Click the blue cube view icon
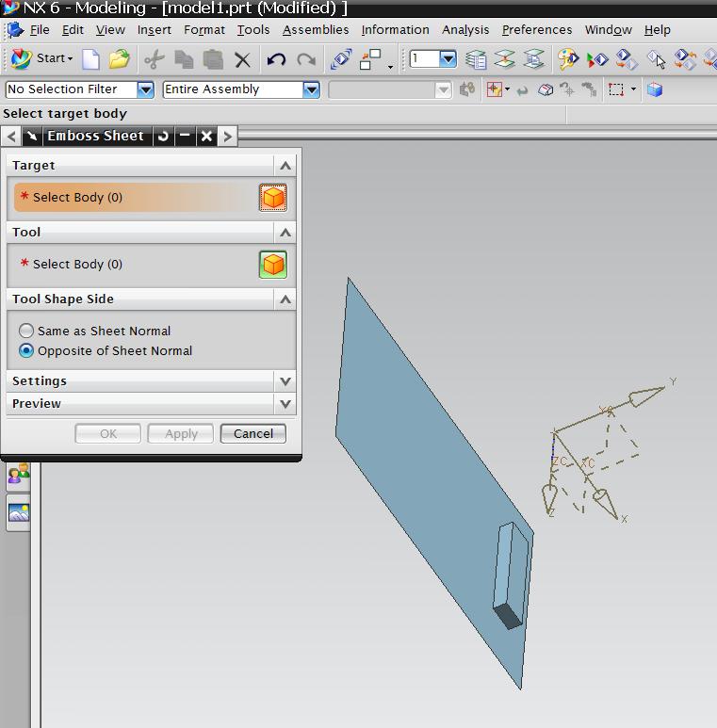The image size is (717, 728). click(x=655, y=89)
